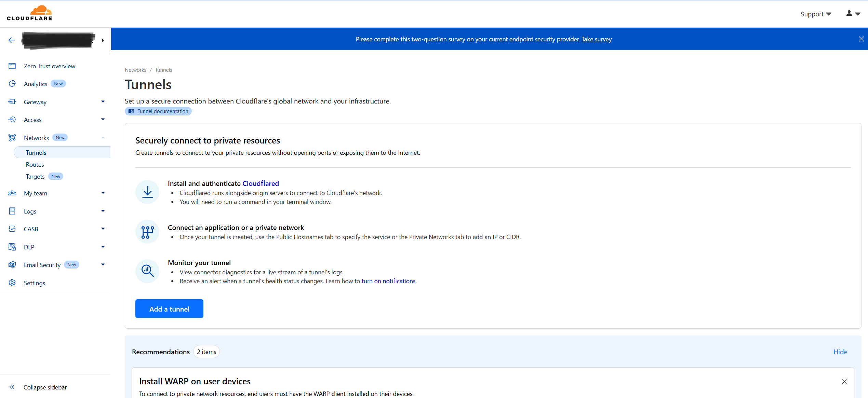Open Tunnel documentation badge
Screen dimensions: 868x398
click(158, 111)
